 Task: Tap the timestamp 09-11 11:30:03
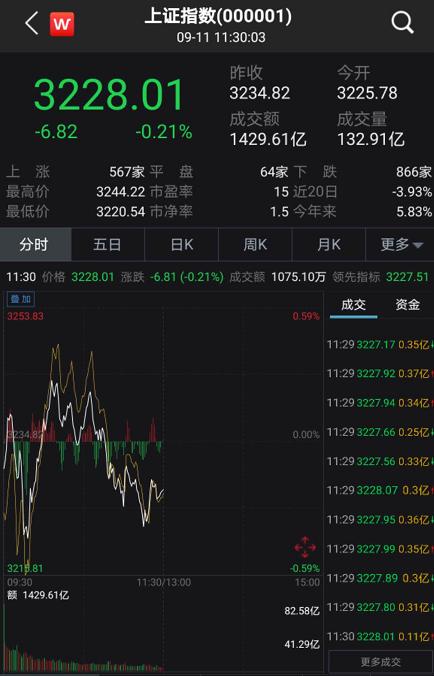pos(221,38)
